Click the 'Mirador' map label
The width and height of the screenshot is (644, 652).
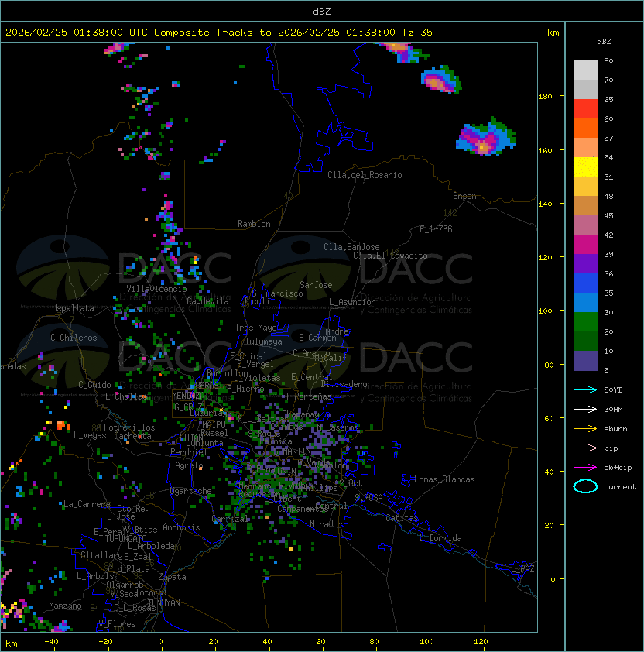[x=327, y=524]
